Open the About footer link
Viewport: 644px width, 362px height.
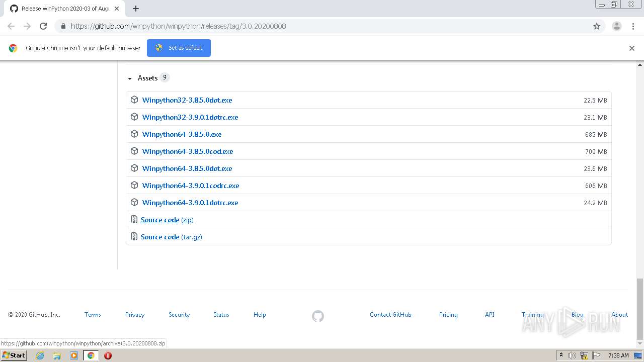(620, 315)
